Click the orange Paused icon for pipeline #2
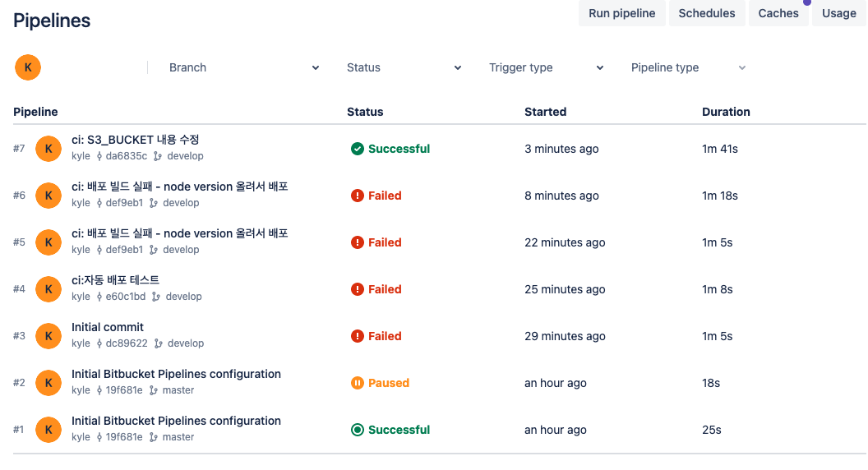This screenshot has width=868, height=470. point(358,383)
